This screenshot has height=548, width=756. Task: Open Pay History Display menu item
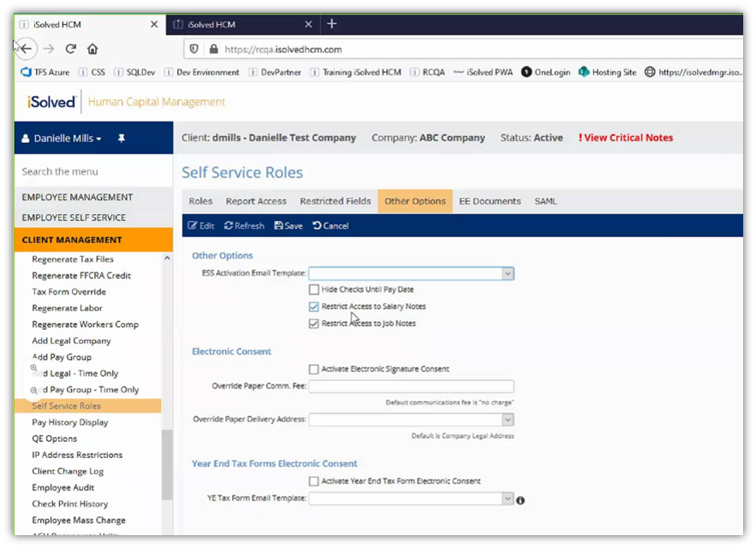(70, 422)
